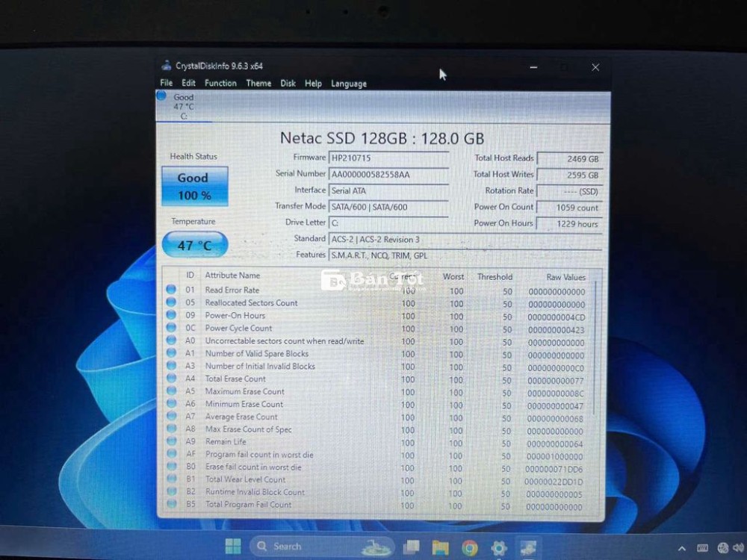Click the CrystalDiskInfo taskbar icon
The image size is (747, 560).
(x=528, y=548)
